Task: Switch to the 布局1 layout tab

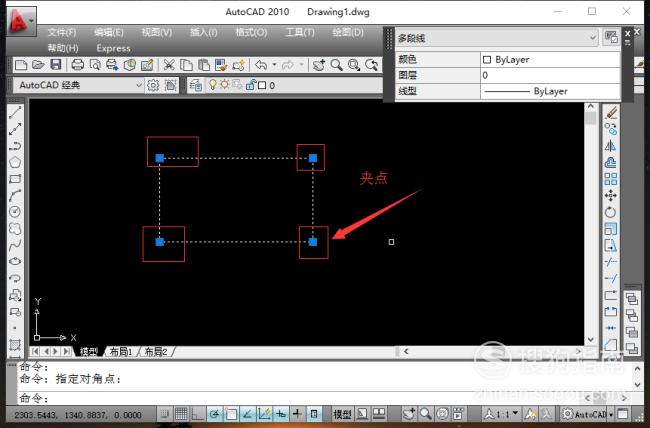Action: pos(121,352)
